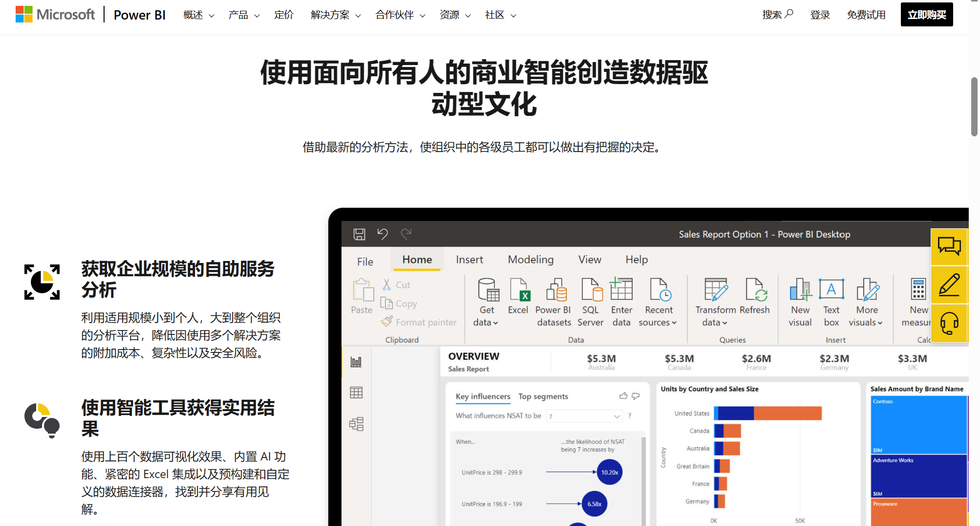This screenshot has height=526, width=980.
Task: Click the yellow headset support icon
Action: [x=949, y=323]
